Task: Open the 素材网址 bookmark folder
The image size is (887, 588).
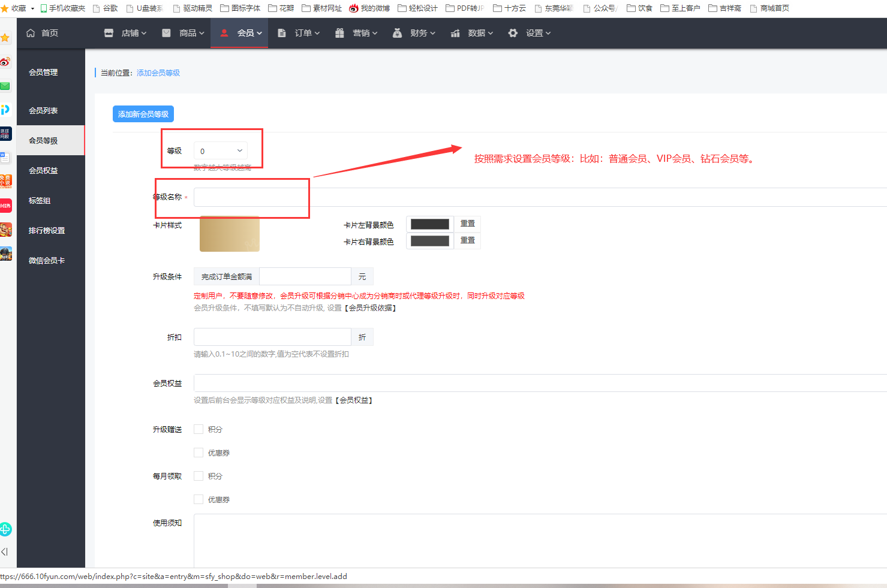Action: click(x=321, y=8)
